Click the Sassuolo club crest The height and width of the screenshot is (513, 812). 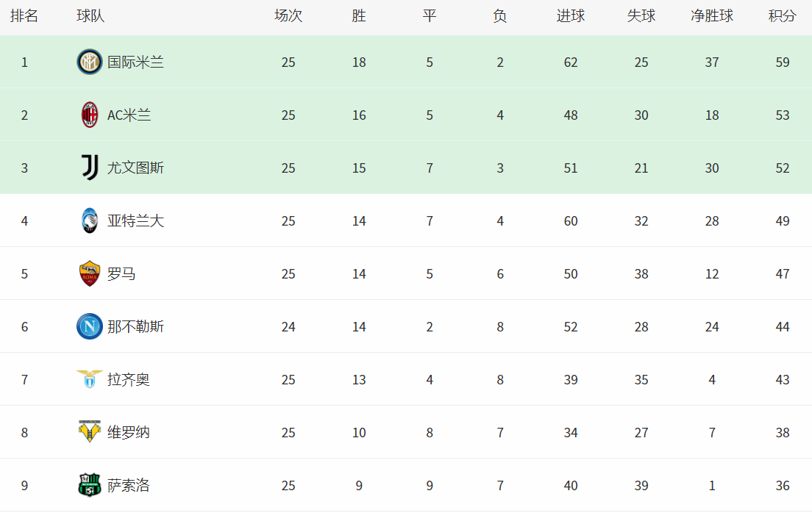click(x=90, y=485)
